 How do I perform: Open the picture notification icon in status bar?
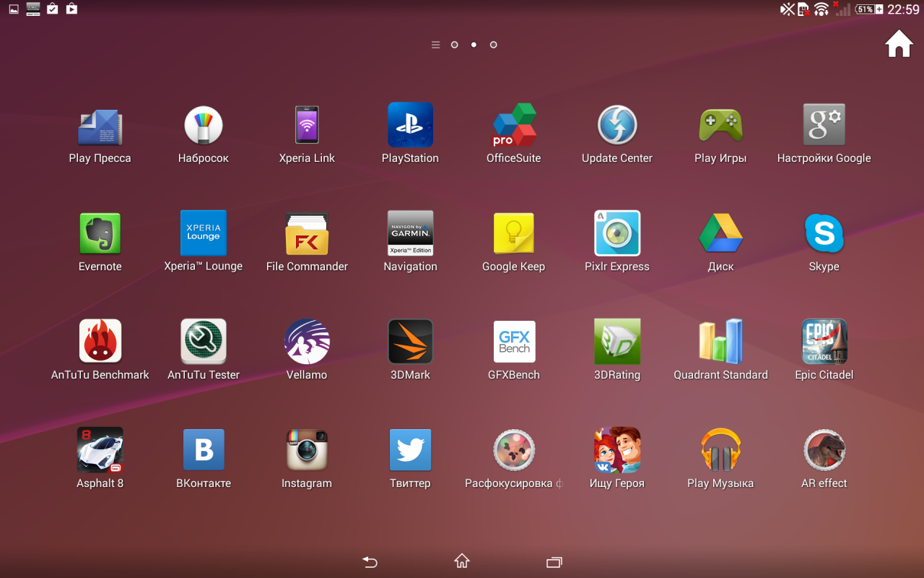coord(14,9)
